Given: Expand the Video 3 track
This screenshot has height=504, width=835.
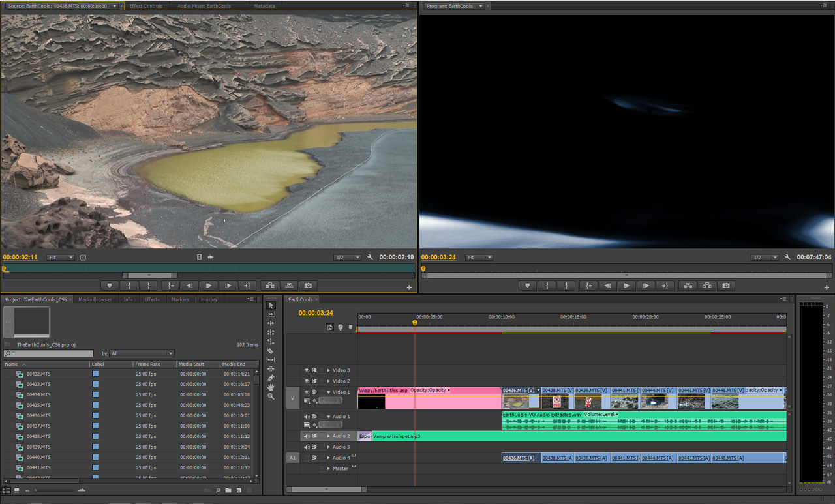Looking at the screenshot, I should click(x=328, y=370).
